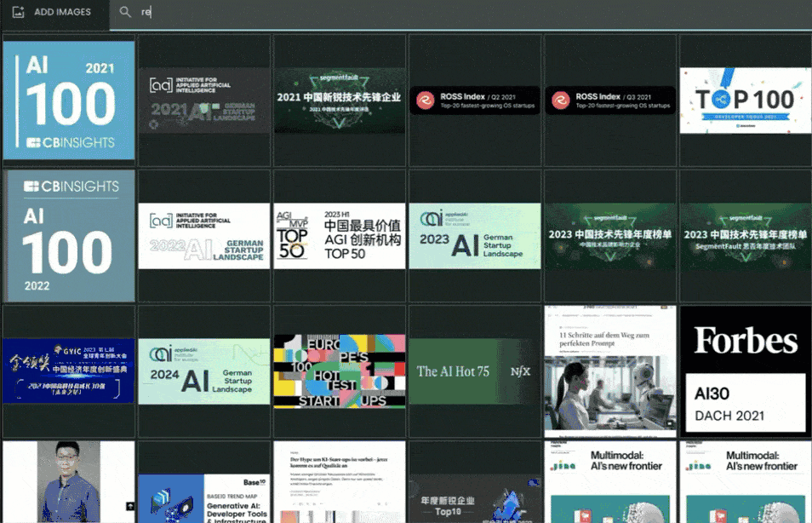Image resolution: width=812 pixels, height=523 pixels.
Task: Open the first Multimodal: AI's new frontier thumbnail
Action: click(610, 482)
